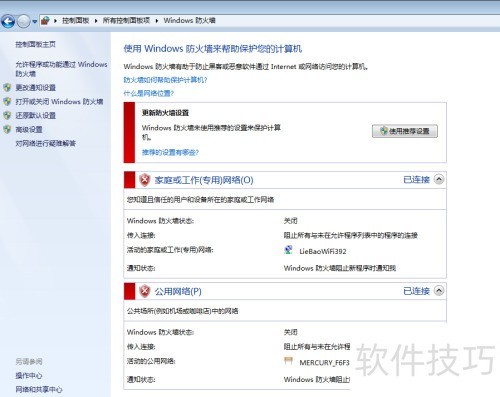Click the Windows 防火墙 breadcrumb
The width and height of the screenshot is (500, 397).
(189, 21)
